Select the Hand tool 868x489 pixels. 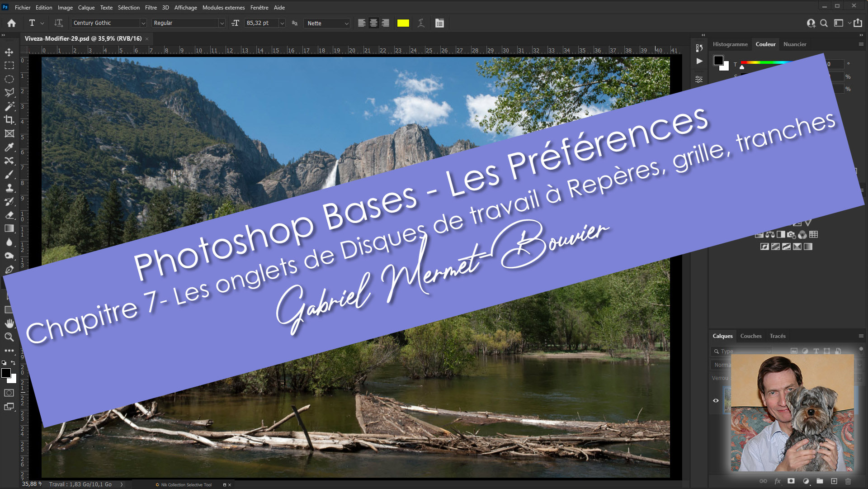coord(9,323)
